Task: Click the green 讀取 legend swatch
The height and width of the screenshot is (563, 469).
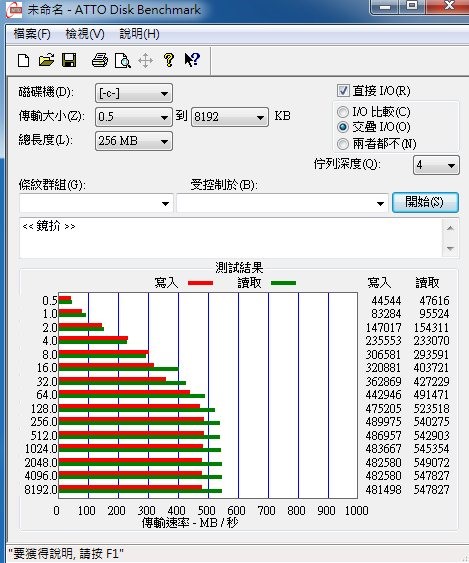Action: coord(283,283)
